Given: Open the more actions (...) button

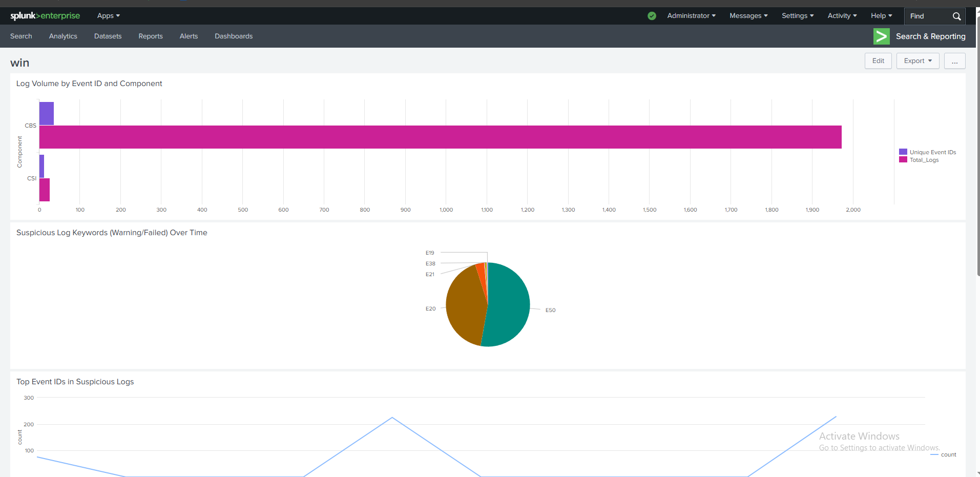Looking at the screenshot, I should [954, 61].
